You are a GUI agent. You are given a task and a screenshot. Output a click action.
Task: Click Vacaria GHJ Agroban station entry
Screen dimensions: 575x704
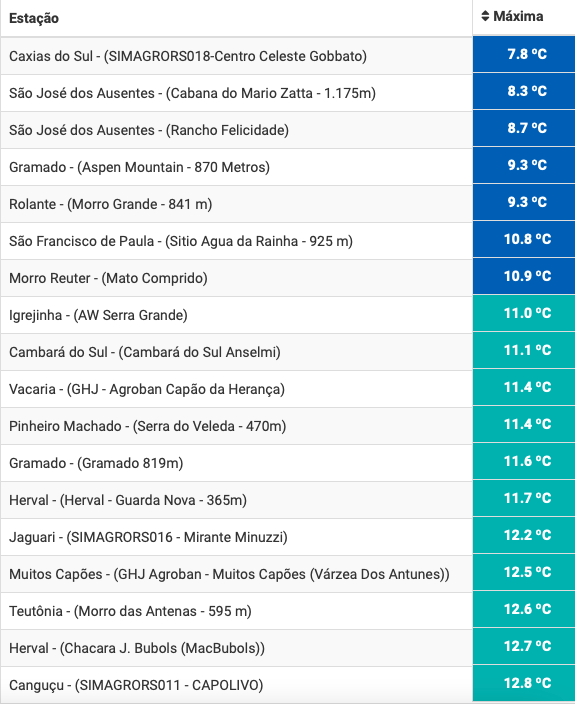[147, 389]
